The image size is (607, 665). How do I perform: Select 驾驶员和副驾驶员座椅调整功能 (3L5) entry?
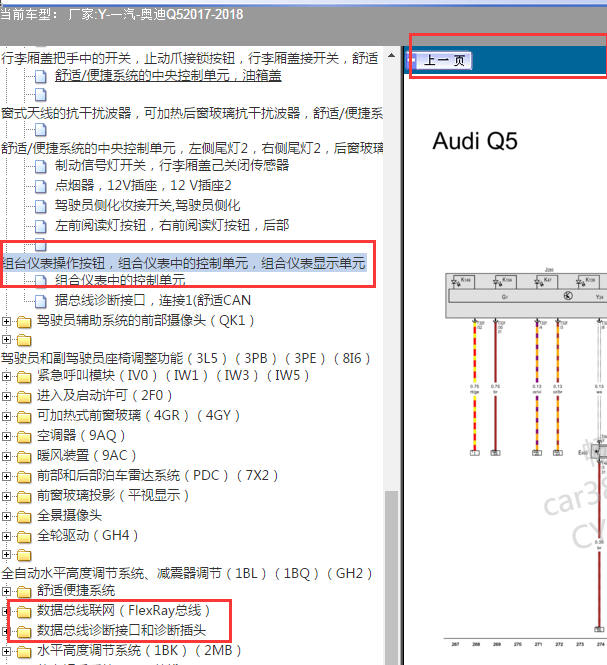(x=186, y=359)
